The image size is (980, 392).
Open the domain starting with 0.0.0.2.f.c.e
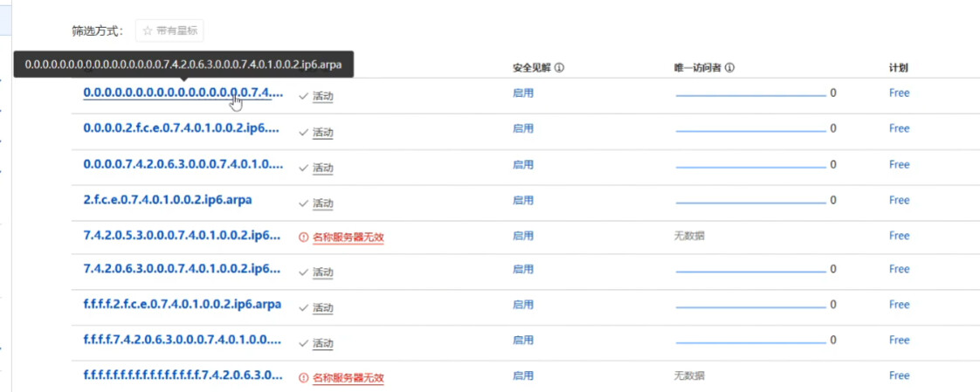coord(182,128)
